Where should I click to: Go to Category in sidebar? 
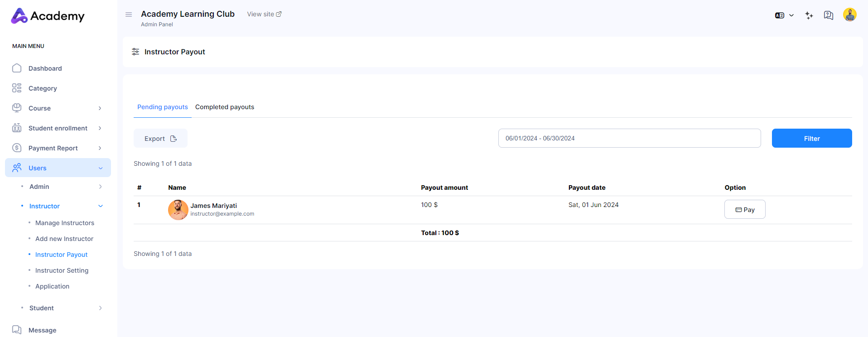43,88
